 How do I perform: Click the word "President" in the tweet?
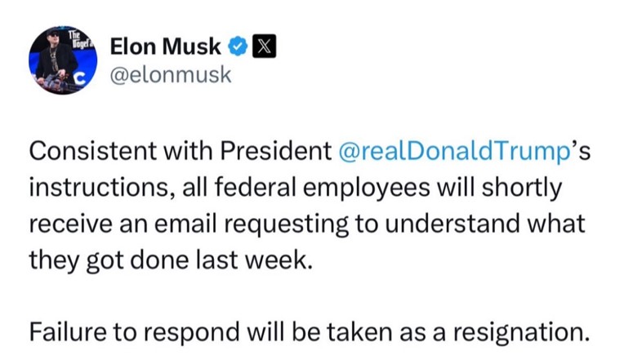coord(276,151)
